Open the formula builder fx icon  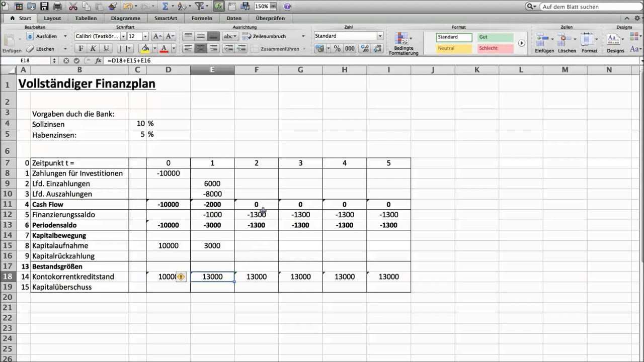(219, 7)
